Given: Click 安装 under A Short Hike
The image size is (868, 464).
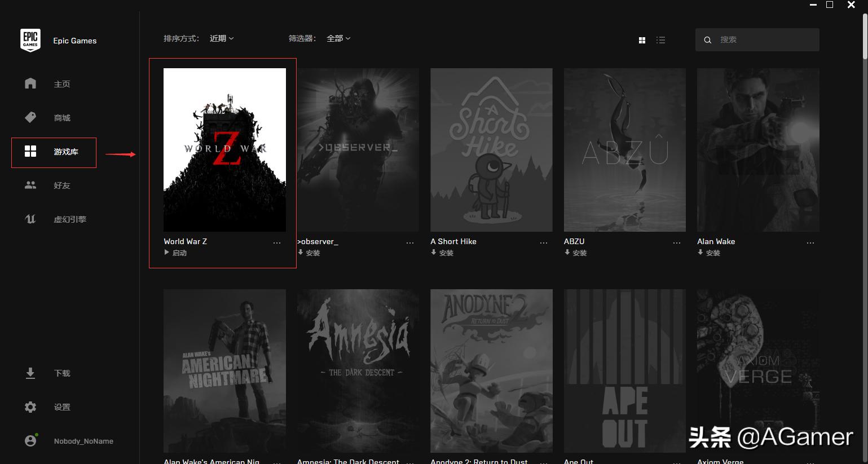Looking at the screenshot, I should (446, 253).
